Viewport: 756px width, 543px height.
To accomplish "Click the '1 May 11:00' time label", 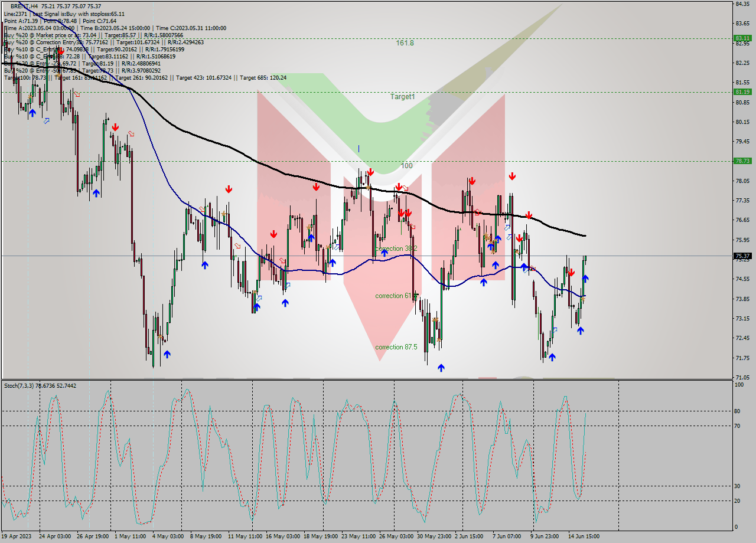I will 130,537.
